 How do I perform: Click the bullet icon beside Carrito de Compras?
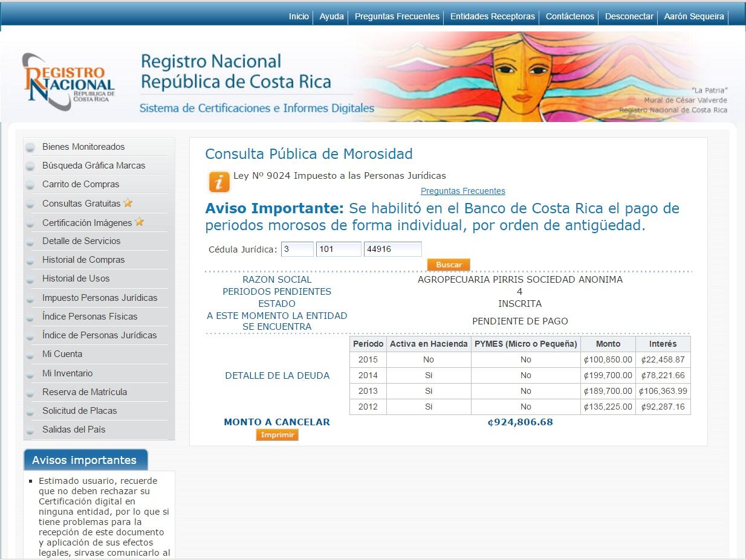pos(30,185)
